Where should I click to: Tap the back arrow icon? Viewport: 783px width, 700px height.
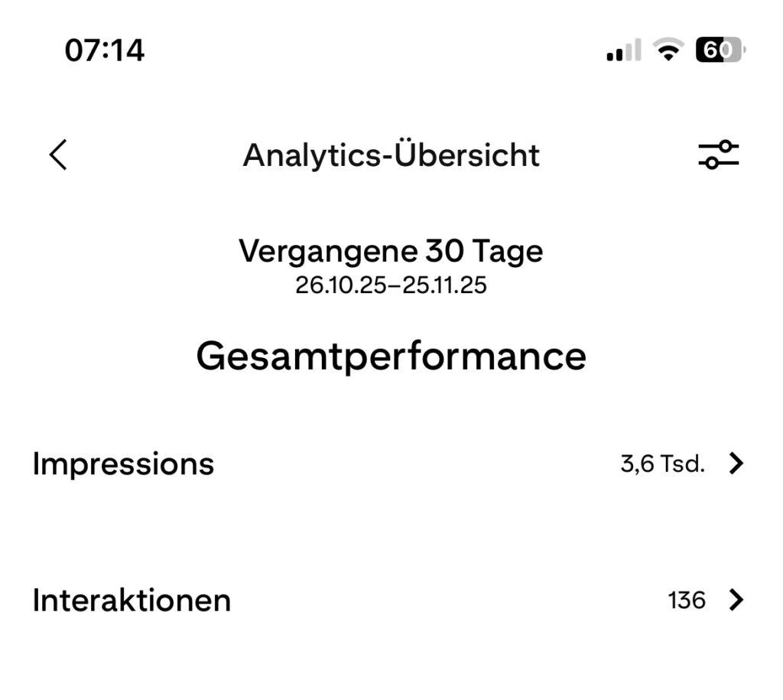(x=58, y=155)
